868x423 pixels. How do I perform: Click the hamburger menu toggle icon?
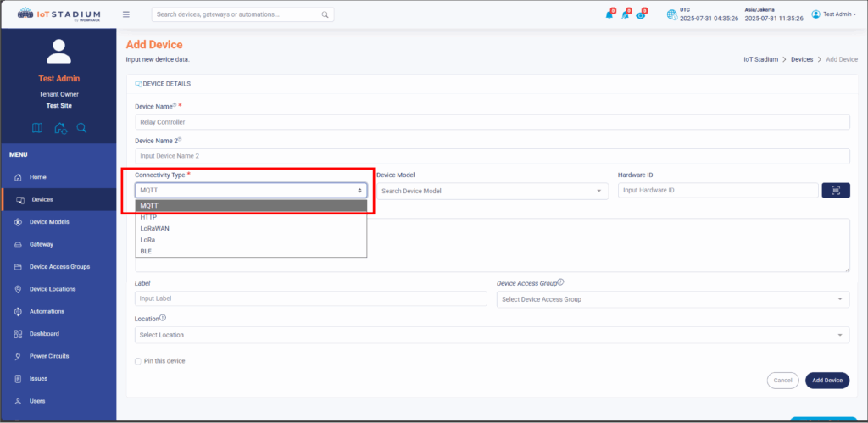click(x=126, y=14)
